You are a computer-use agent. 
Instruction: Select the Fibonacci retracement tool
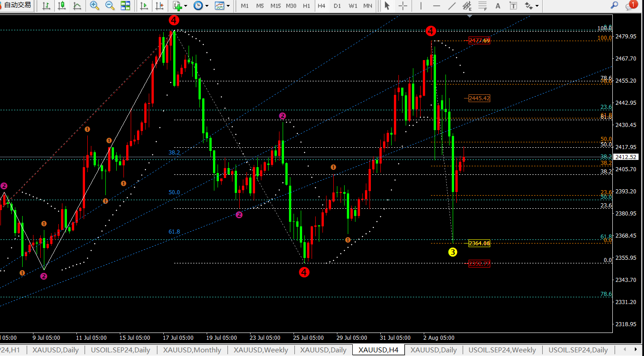pyautogui.click(x=483, y=5)
